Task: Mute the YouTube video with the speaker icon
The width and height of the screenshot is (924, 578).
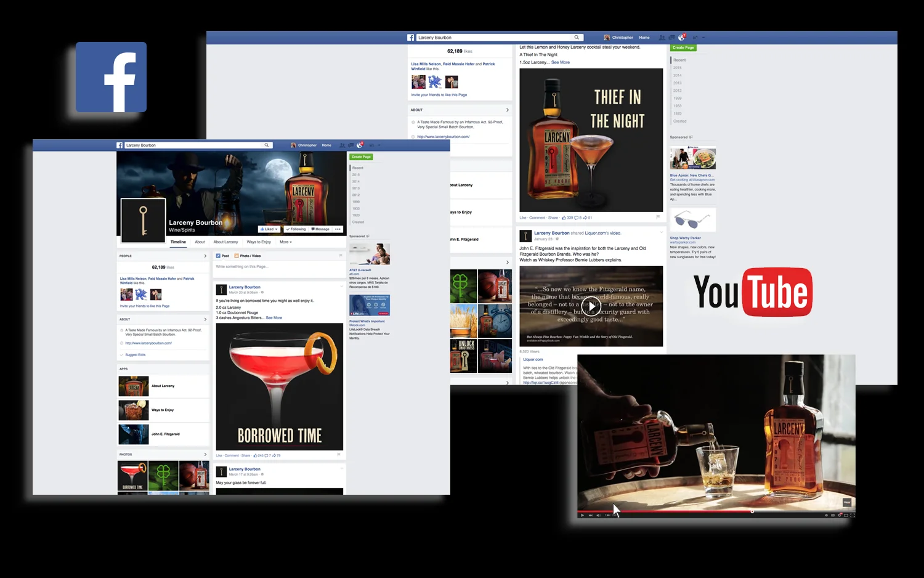Action: point(598,515)
